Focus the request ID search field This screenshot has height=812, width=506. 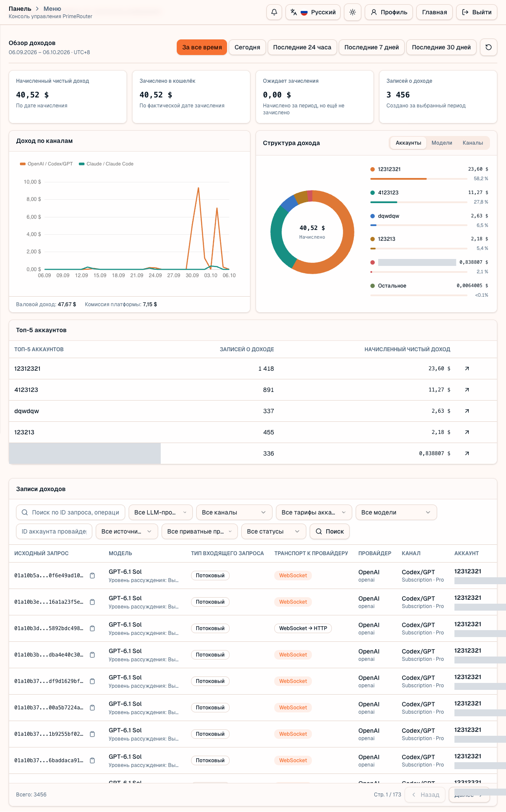(x=71, y=512)
